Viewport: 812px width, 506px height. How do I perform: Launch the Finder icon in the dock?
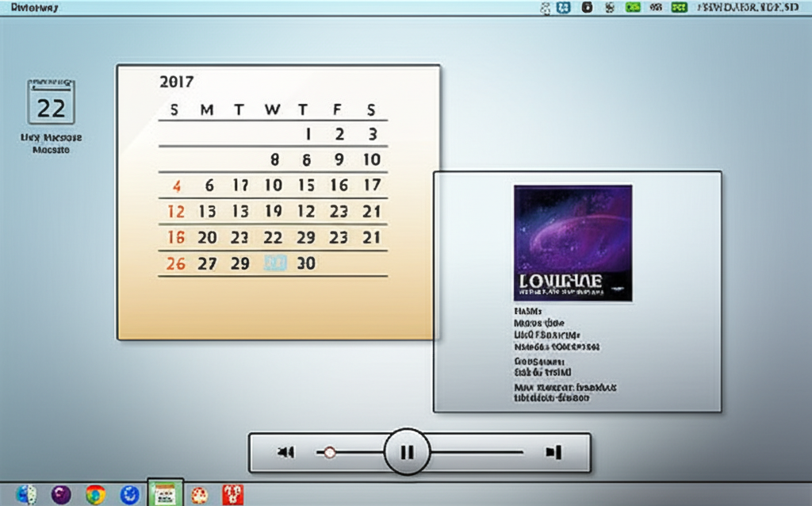tap(26, 494)
